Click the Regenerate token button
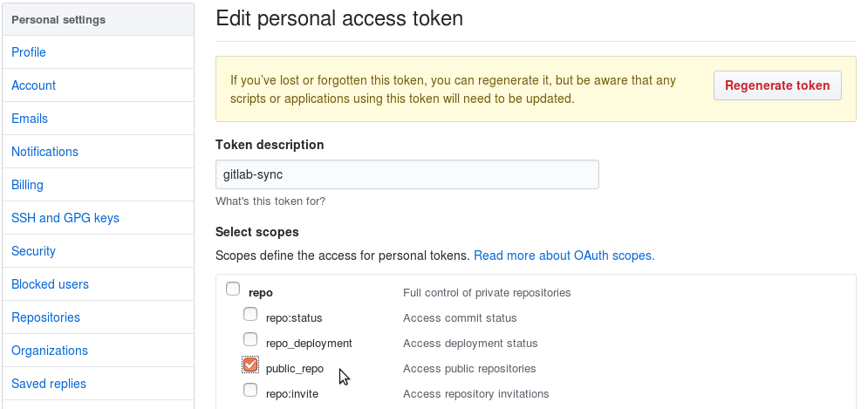 (777, 85)
